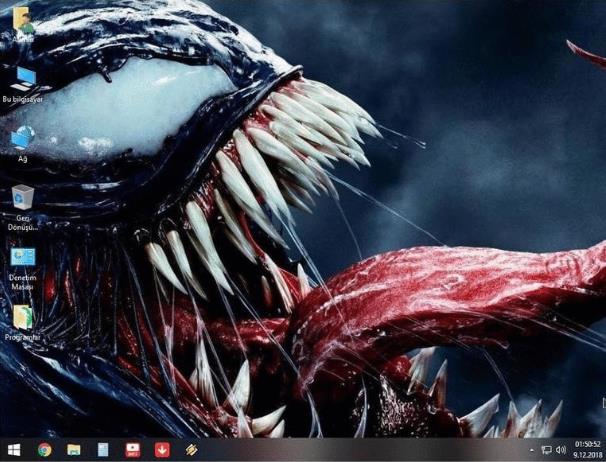This screenshot has width=606, height=462.
Task: Select the Geri Dönüşüm recycle bin
Action: coord(22,197)
